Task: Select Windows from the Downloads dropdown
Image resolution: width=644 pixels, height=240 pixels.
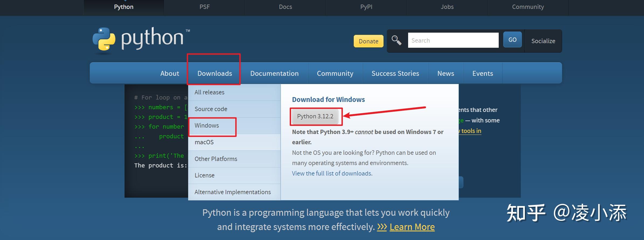Action: 207,125
